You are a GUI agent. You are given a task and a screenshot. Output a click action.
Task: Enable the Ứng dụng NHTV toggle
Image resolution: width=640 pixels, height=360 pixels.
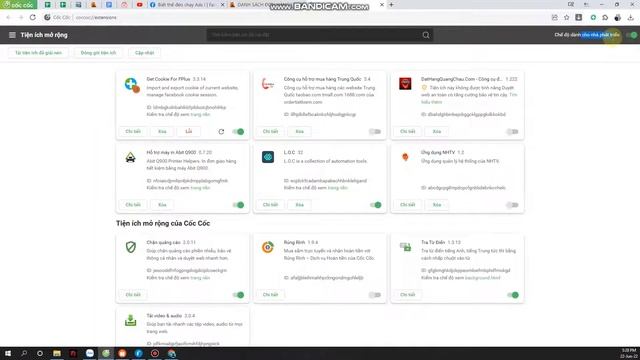[512, 204]
